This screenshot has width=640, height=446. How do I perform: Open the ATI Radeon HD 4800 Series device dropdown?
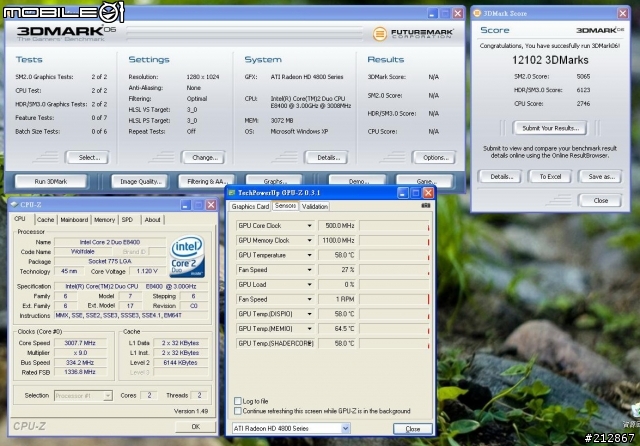click(345, 428)
